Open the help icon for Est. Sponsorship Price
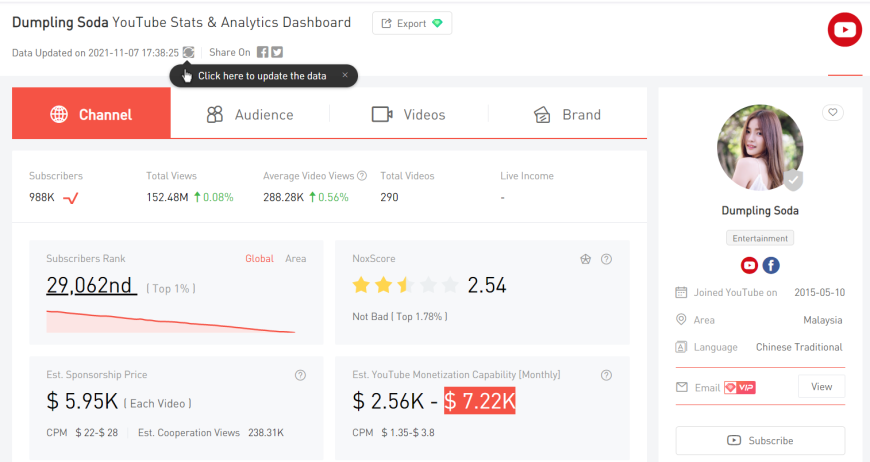Viewport: 870px width, 462px height. 300,375
